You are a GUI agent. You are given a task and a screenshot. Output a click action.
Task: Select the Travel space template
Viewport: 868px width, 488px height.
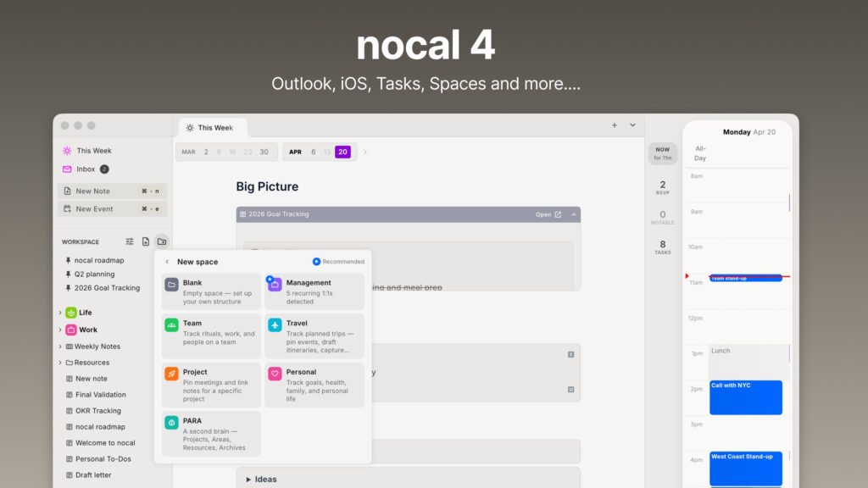pyautogui.click(x=314, y=335)
